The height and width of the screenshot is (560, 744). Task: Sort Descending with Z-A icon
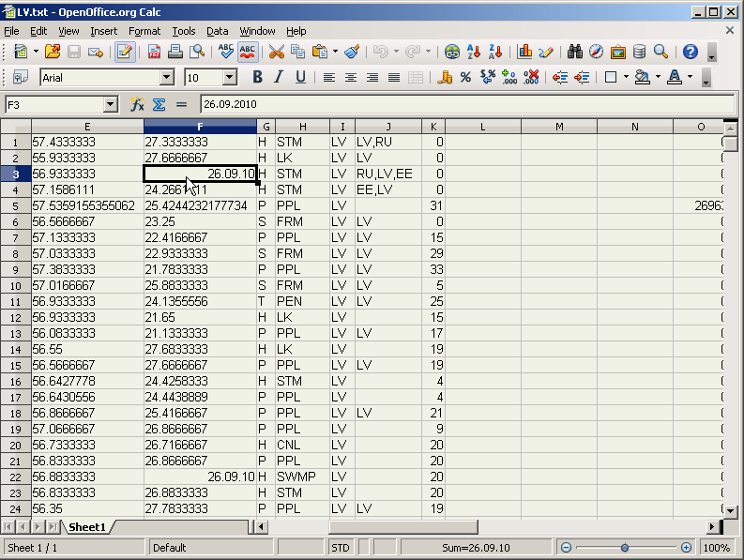pyautogui.click(x=494, y=52)
